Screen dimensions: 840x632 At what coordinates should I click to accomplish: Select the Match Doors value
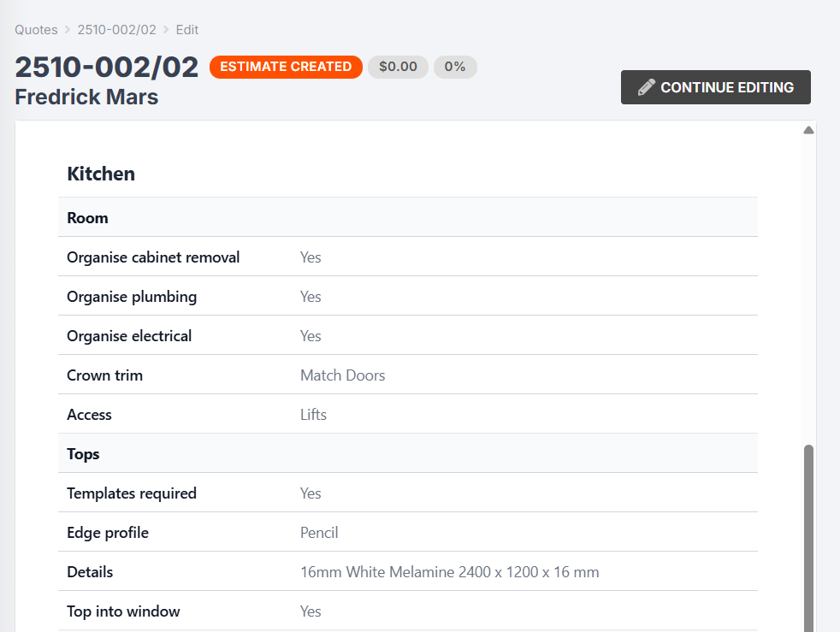pos(342,375)
